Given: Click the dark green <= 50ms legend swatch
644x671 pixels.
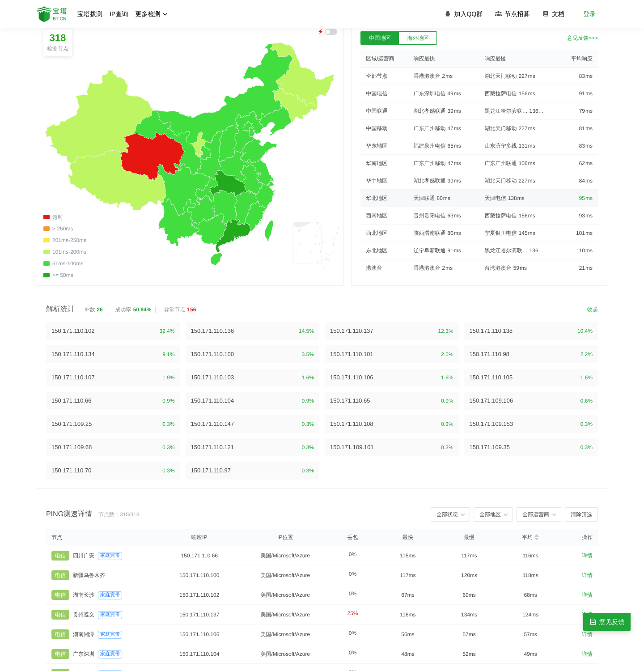Looking at the screenshot, I should pos(47,275).
